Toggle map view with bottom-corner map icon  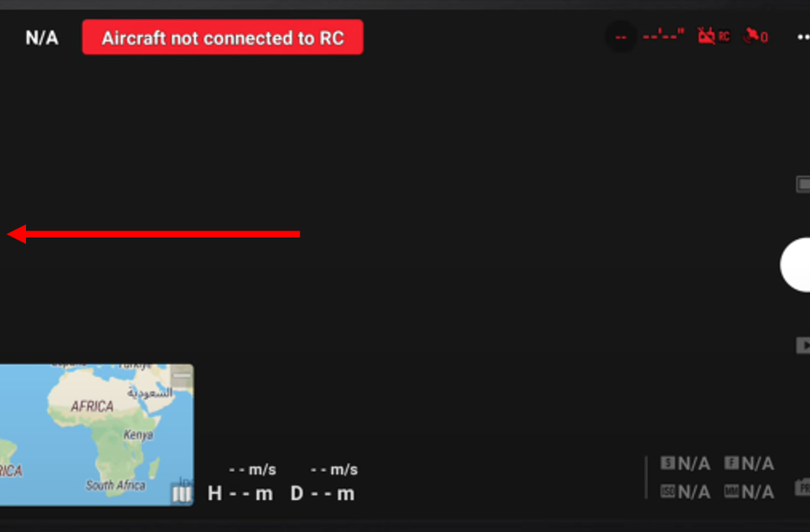[x=181, y=494]
